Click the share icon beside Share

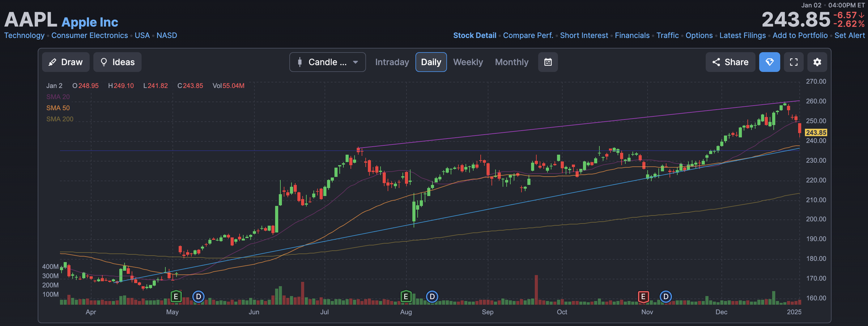point(716,62)
